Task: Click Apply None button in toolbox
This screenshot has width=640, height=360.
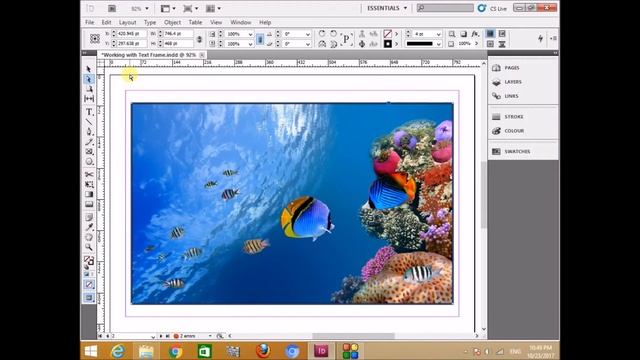Action: (x=89, y=284)
